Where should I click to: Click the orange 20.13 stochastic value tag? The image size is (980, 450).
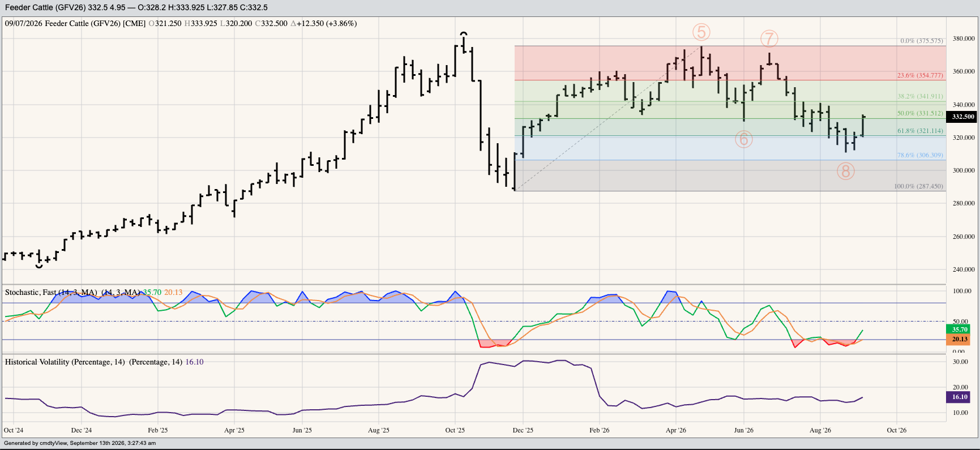(958, 339)
